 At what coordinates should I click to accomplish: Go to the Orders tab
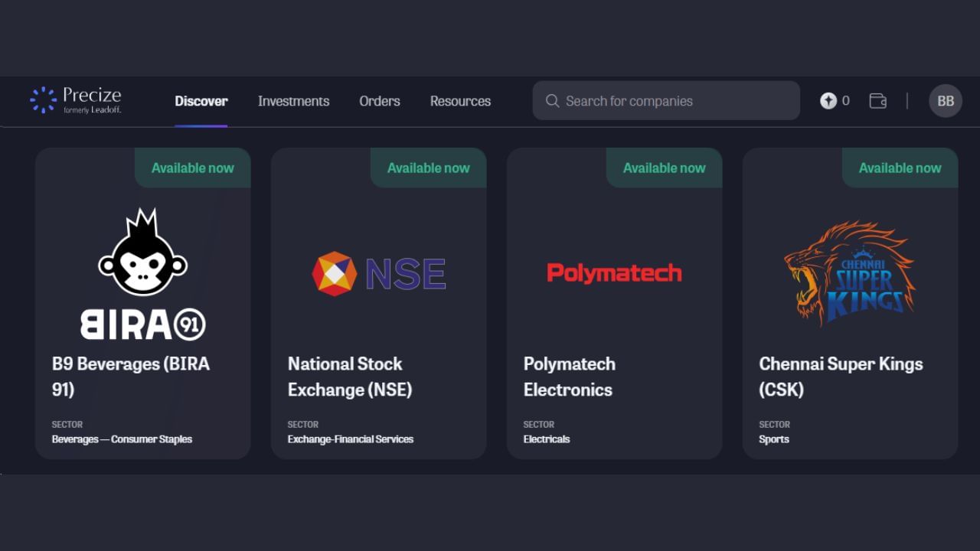click(380, 101)
